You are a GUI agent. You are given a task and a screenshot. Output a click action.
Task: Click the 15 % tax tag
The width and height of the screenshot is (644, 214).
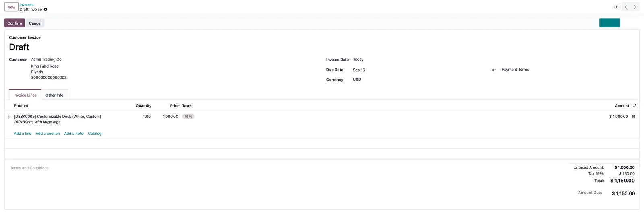point(188,117)
